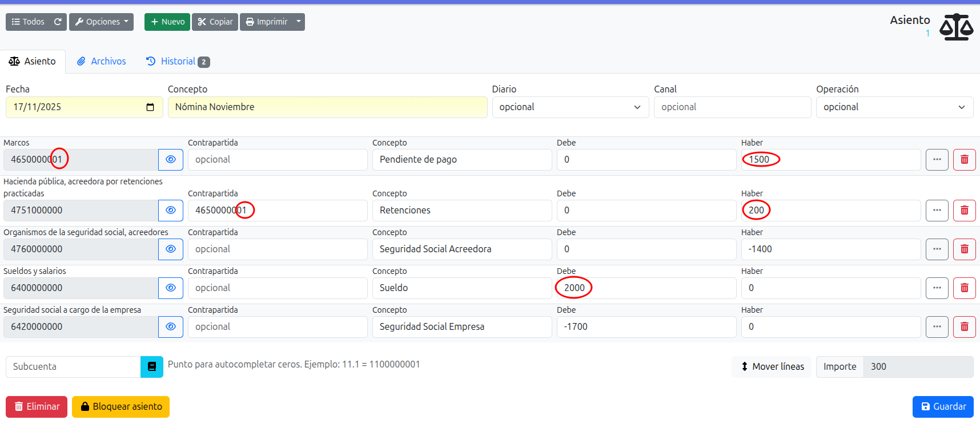Screen dimensions: 980x428
Task: Click the Subcuenta input field
Action: (x=73, y=367)
